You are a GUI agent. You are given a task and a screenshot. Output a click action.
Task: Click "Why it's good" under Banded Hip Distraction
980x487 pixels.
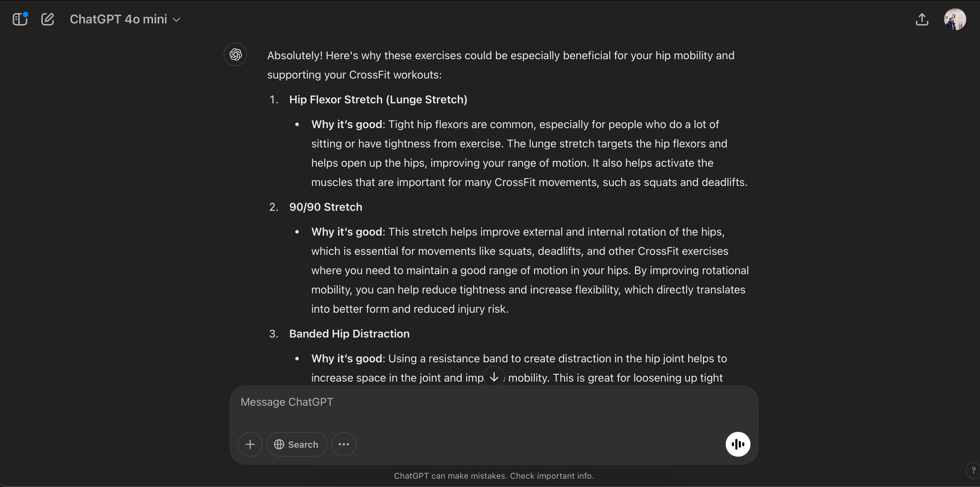click(x=346, y=359)
